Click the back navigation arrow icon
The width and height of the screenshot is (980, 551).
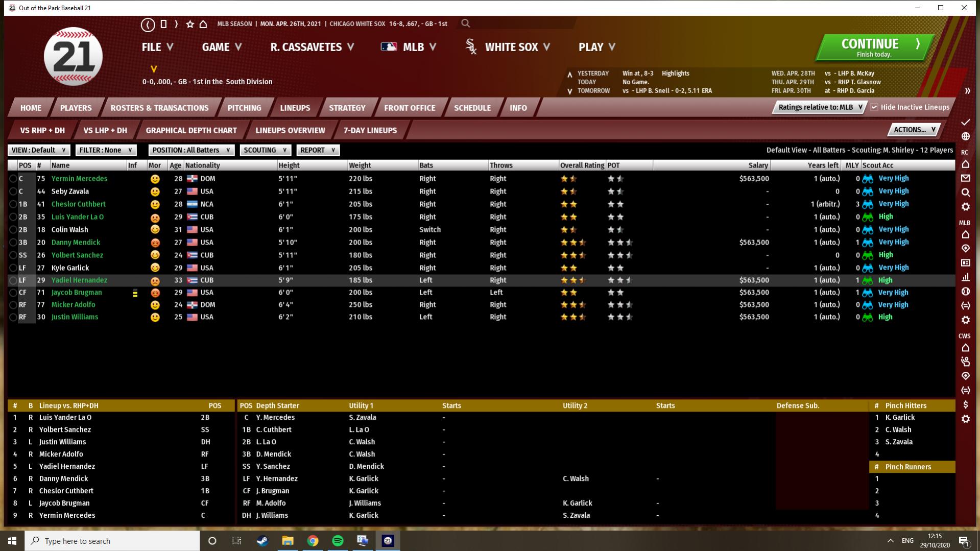[x=148, y=24]
